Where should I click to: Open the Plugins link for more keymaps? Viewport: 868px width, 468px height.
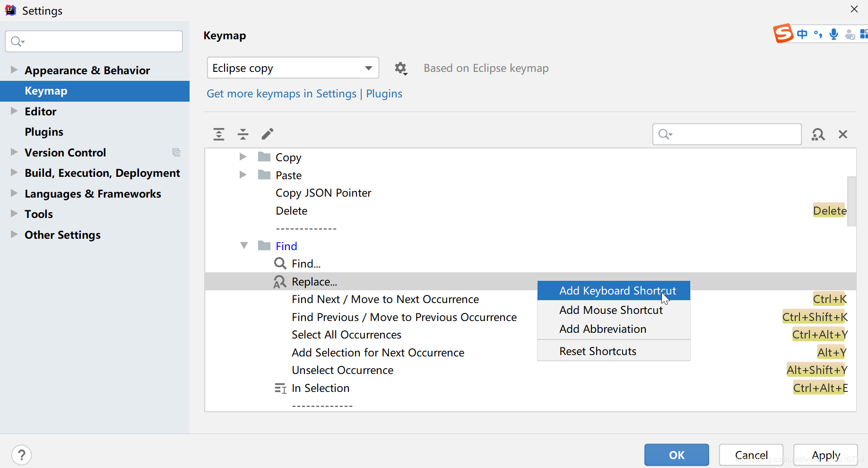coord(384,94)
